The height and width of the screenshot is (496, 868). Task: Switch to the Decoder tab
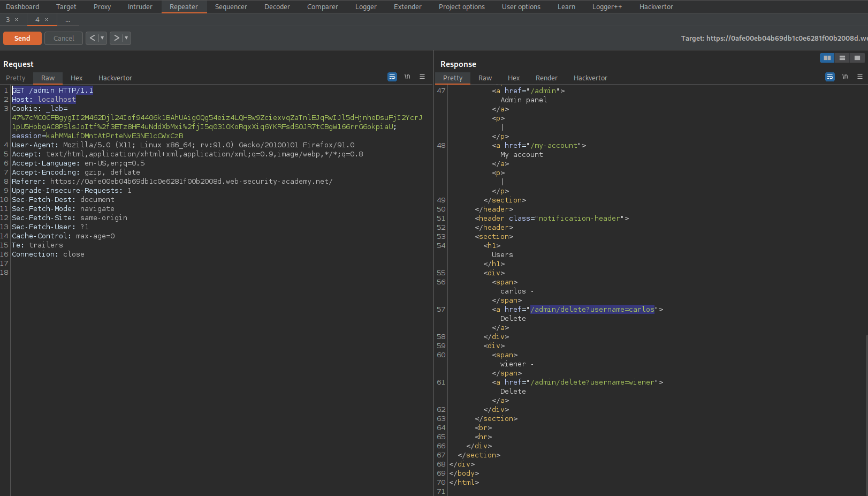click(277, 7)
